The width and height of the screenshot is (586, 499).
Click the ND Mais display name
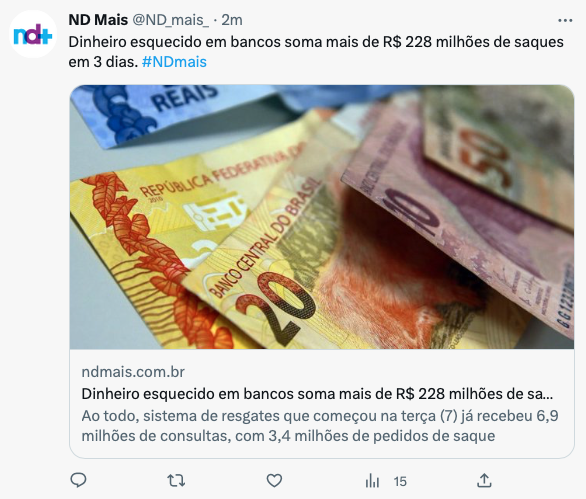[x=98, y=20]
